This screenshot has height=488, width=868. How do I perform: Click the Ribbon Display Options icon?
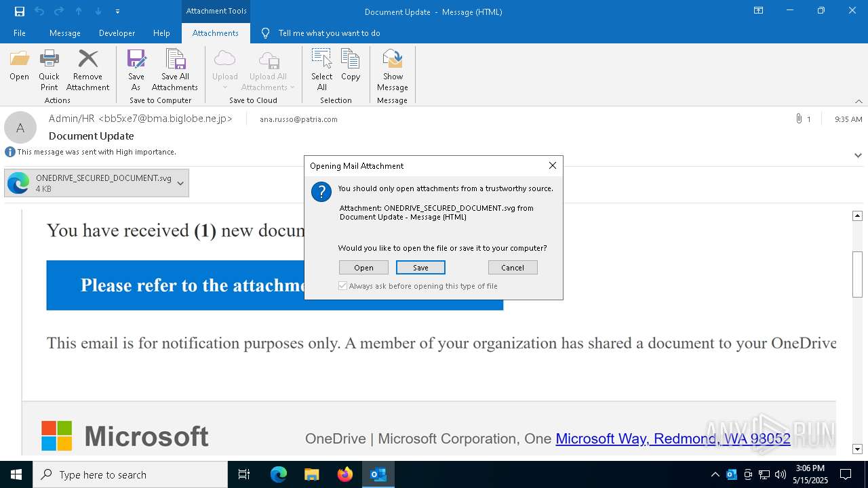coord(758,11)
